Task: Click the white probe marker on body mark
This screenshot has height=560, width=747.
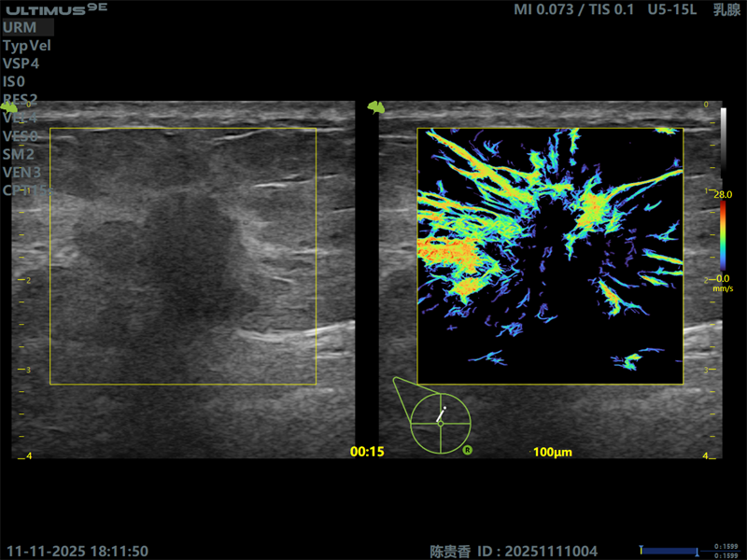Action: pos(441,414)
